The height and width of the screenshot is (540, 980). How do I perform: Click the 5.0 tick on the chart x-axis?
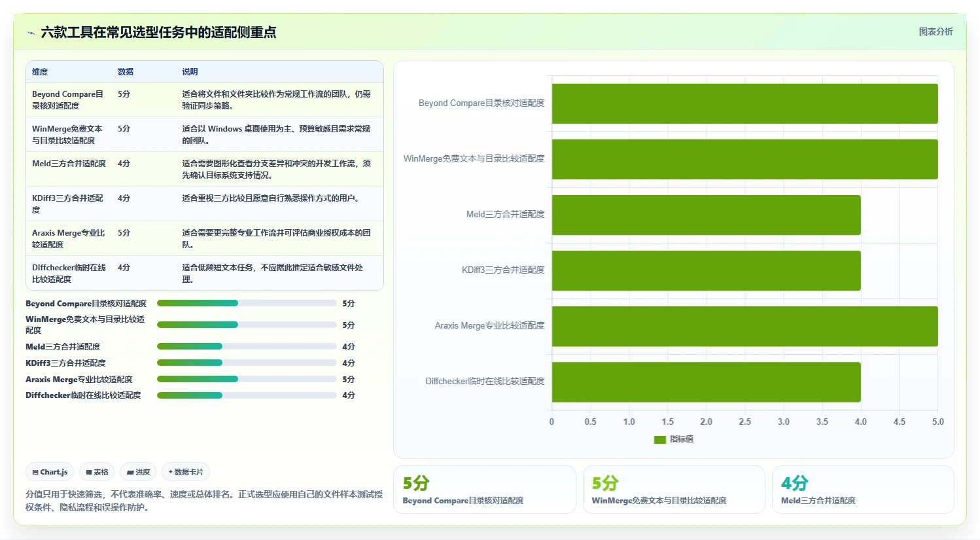click(937, 422)
